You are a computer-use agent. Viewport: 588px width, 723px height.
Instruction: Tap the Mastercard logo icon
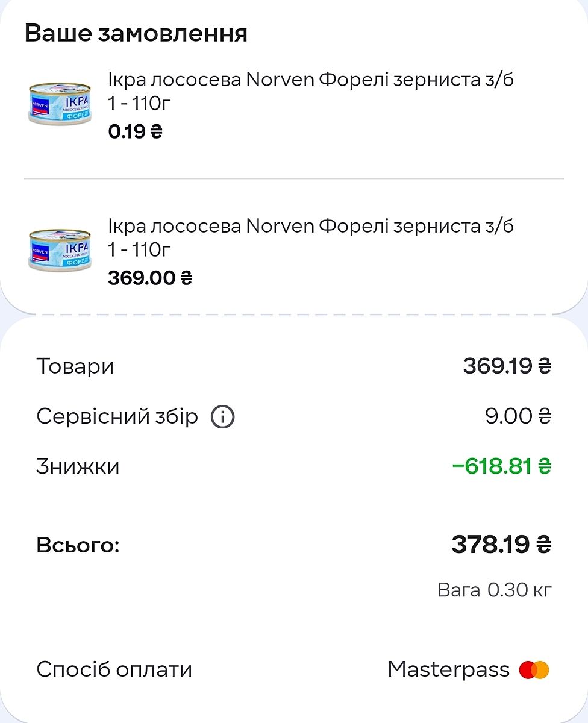pos(534,669)
